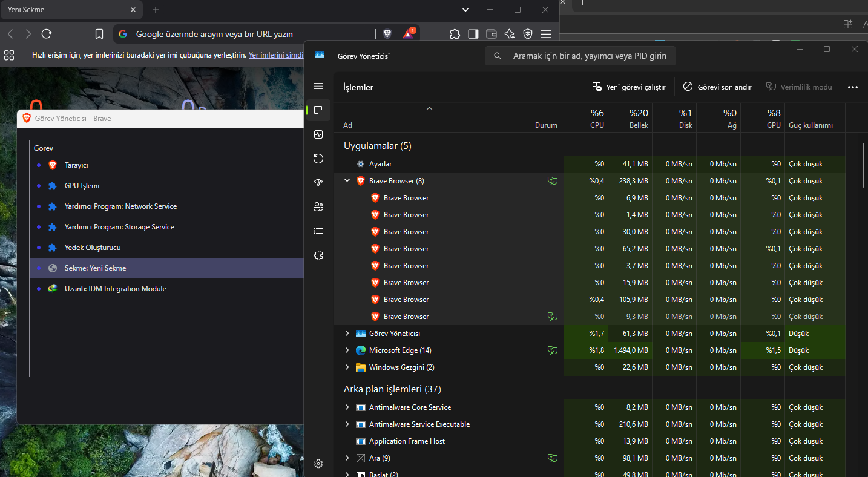Go back in the Brave browser
Viewport: 868px width, 477px height.
(x=10, y=34)
